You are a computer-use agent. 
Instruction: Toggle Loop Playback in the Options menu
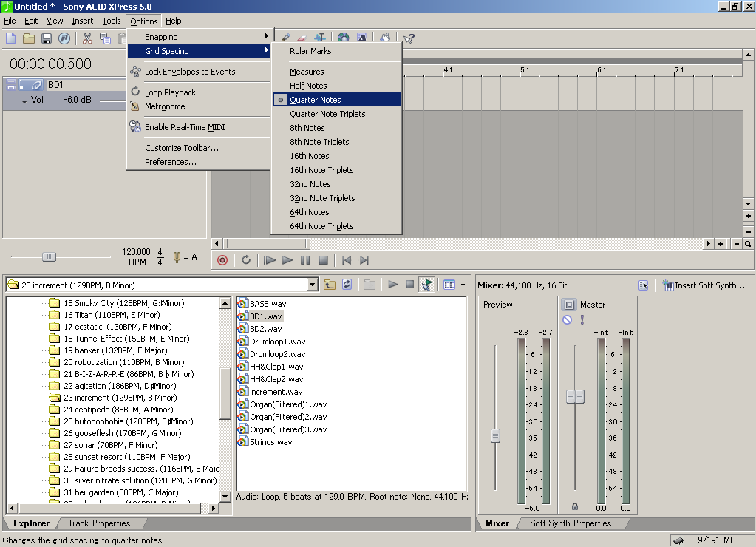199,92
